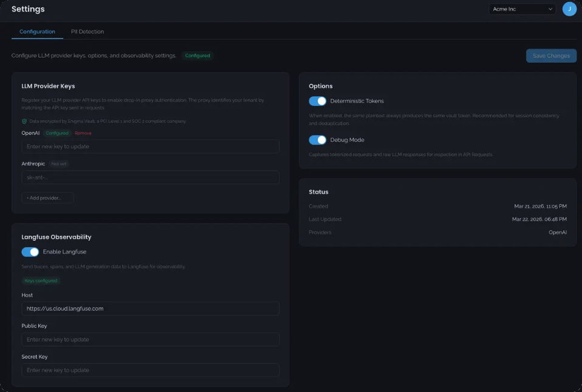Remove the OpenAI provider key
This screenshot has width=582, height=392.
(83, 133)
